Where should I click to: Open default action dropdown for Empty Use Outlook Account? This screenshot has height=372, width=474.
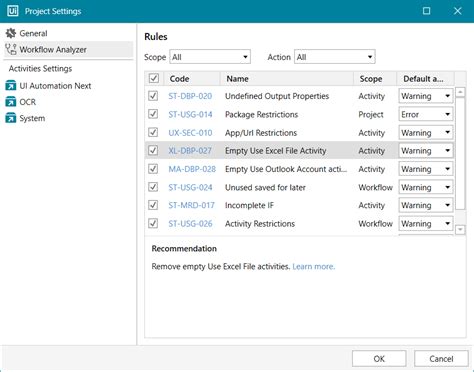coord(426,169)
